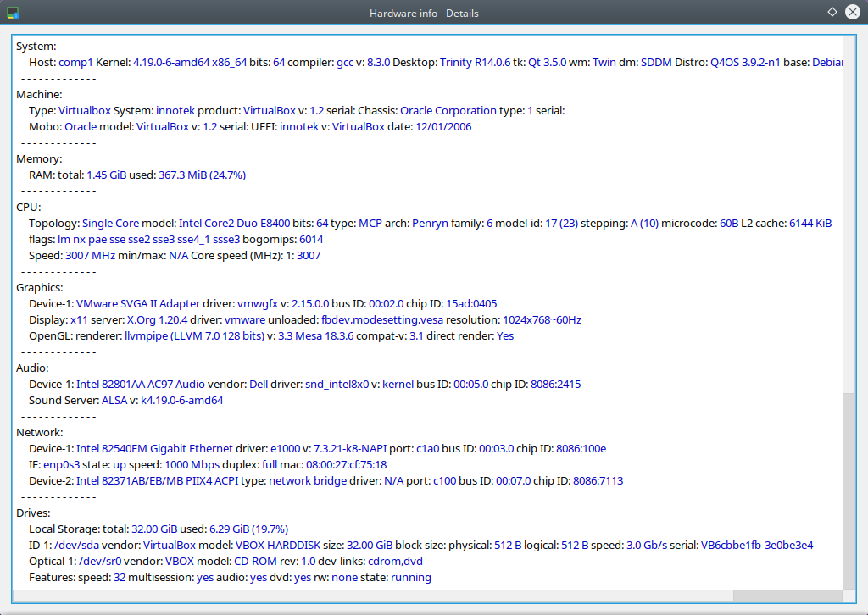Image resolution: width=868 pixels, height=615 pixels.
Task: Click display server 'X.Org 1.20.4'
Action: (157, 319)
